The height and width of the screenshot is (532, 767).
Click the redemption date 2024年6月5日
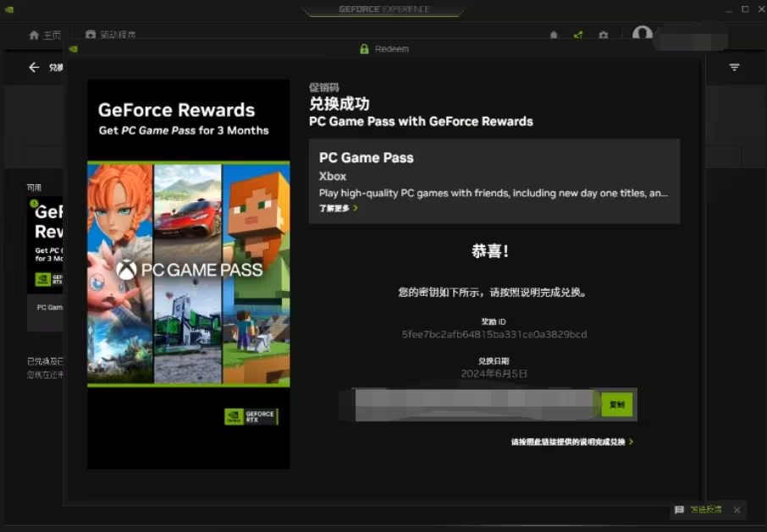tap(494, 374)
